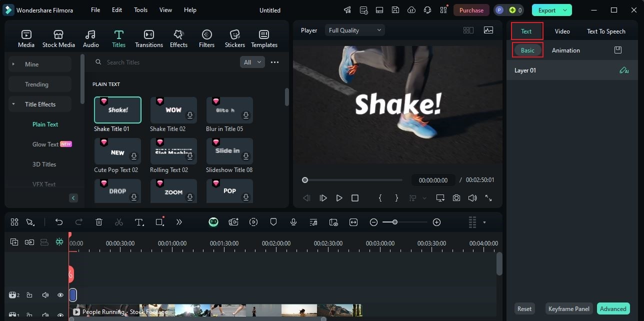Screen dimensions: 644x321
Task: Switch to the Text To Speech tab
Action: (x=606, y=31)
